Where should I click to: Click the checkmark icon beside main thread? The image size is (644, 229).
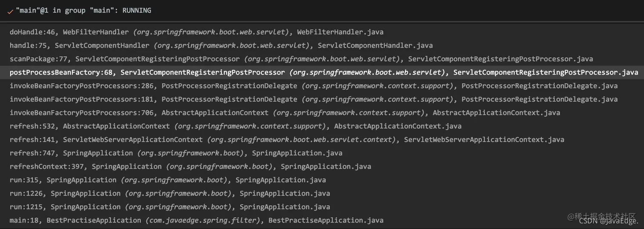tap(10, 11)
